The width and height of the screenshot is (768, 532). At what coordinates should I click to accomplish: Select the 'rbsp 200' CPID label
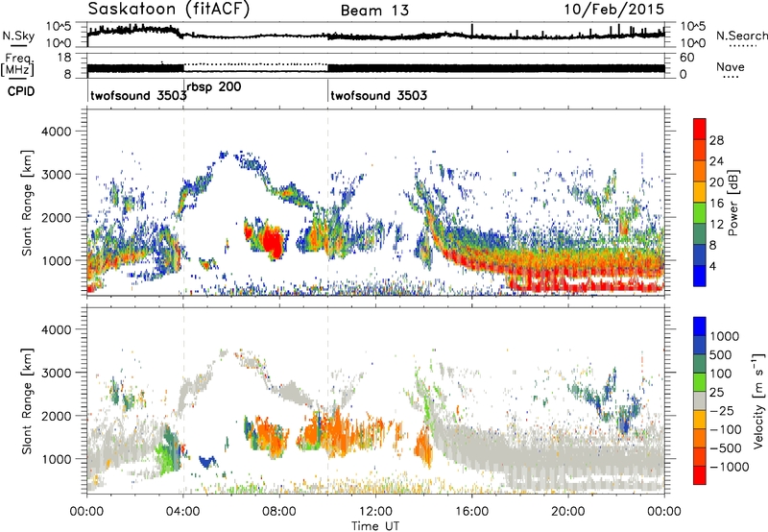point(214,87)
